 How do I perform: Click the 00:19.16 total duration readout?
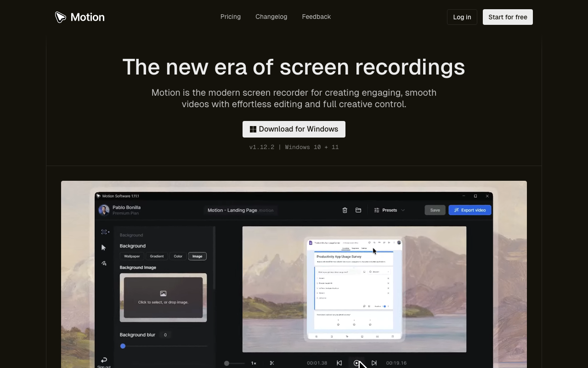[396, 363]
